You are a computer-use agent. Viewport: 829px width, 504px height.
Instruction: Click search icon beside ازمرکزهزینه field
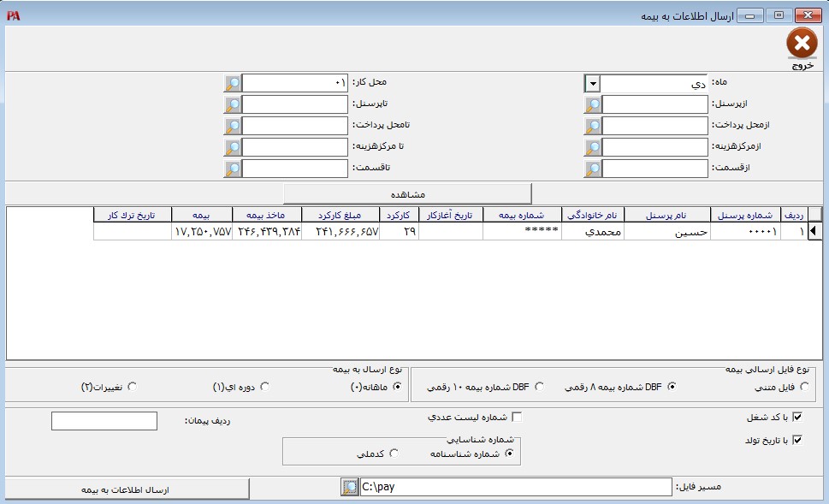tap(592, 147)
